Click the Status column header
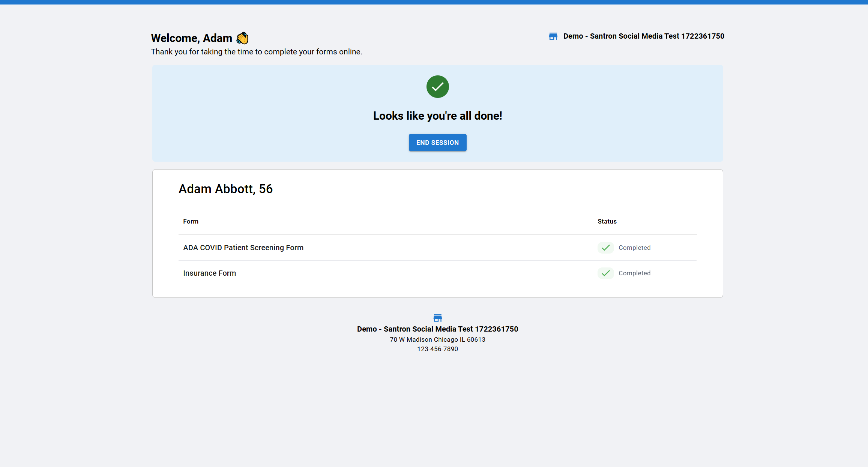 607,221
